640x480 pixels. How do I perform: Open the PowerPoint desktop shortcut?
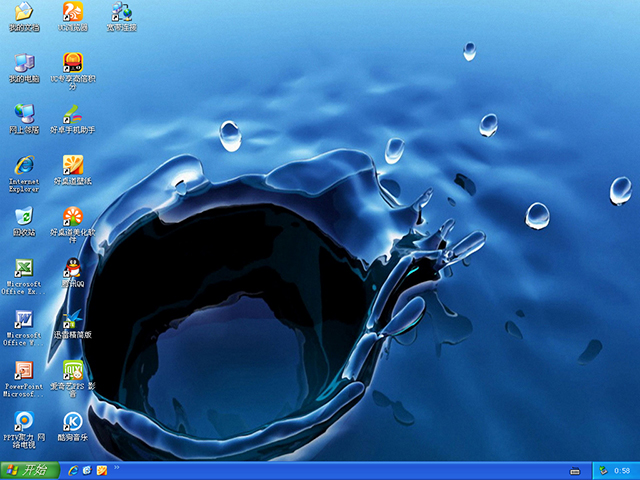pos(24,372)
